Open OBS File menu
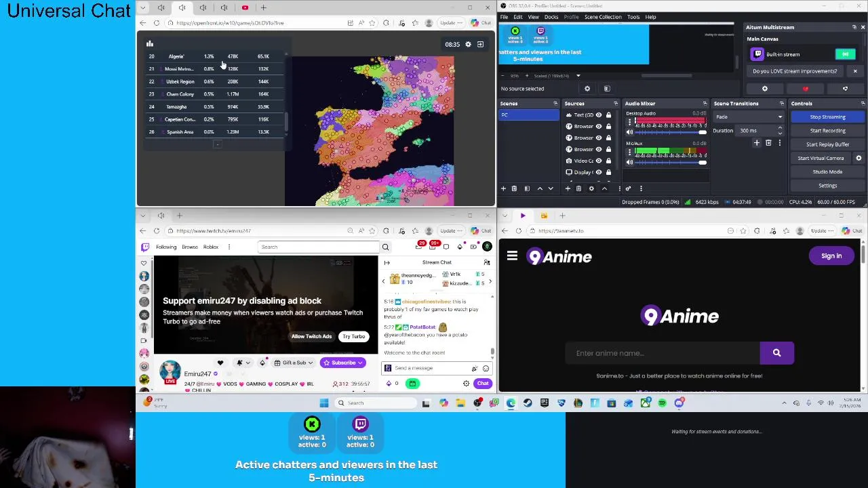Viewport: 868px width, 488px height. pyautogui.click(x=505, y=17)
